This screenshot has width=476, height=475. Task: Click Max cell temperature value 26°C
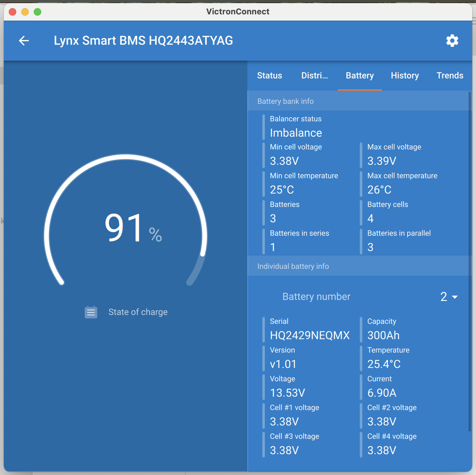coord(379,190)
